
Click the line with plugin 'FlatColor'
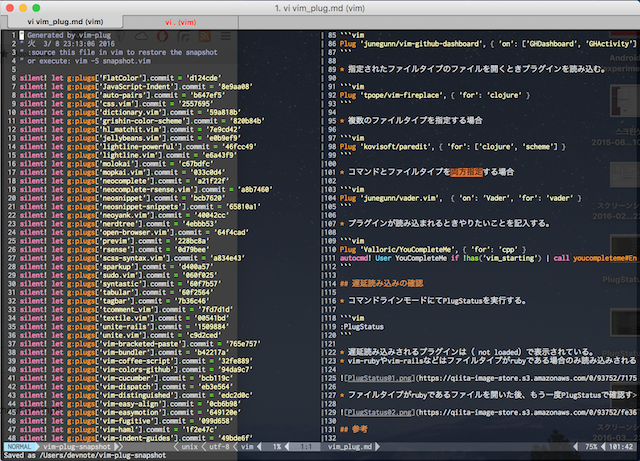point(120,78)
